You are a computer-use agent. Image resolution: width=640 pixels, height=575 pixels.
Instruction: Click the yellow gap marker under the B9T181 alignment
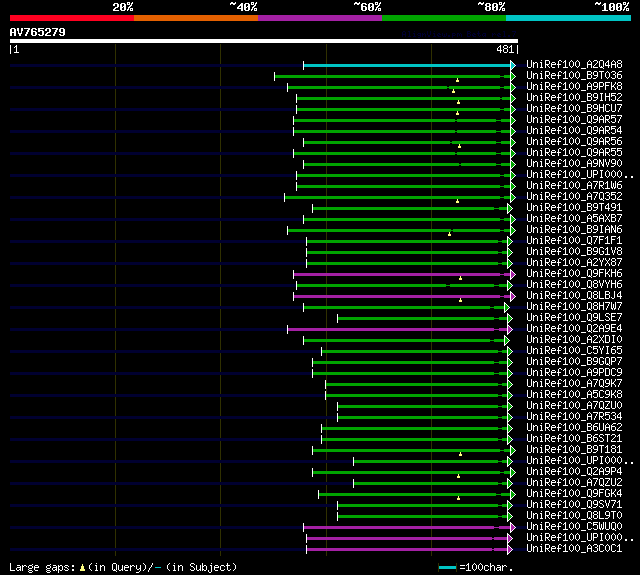(460, 454)
